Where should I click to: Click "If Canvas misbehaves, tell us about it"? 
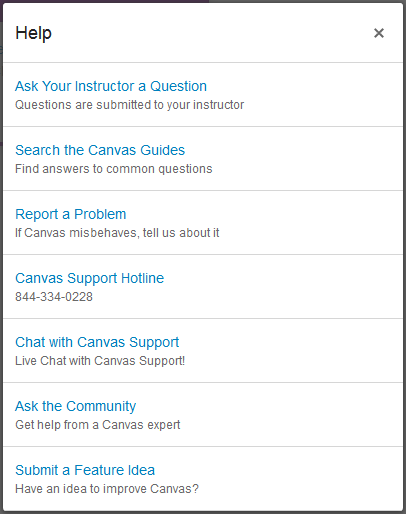click(x=117, y=233)
